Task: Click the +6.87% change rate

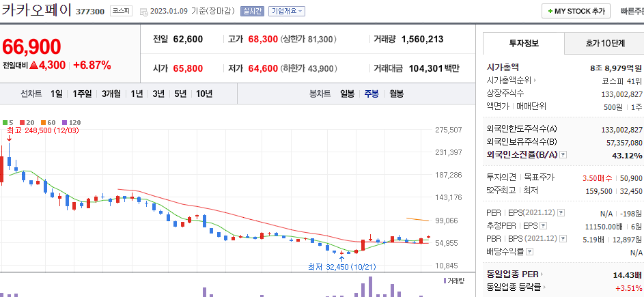Action: point(92,65)
